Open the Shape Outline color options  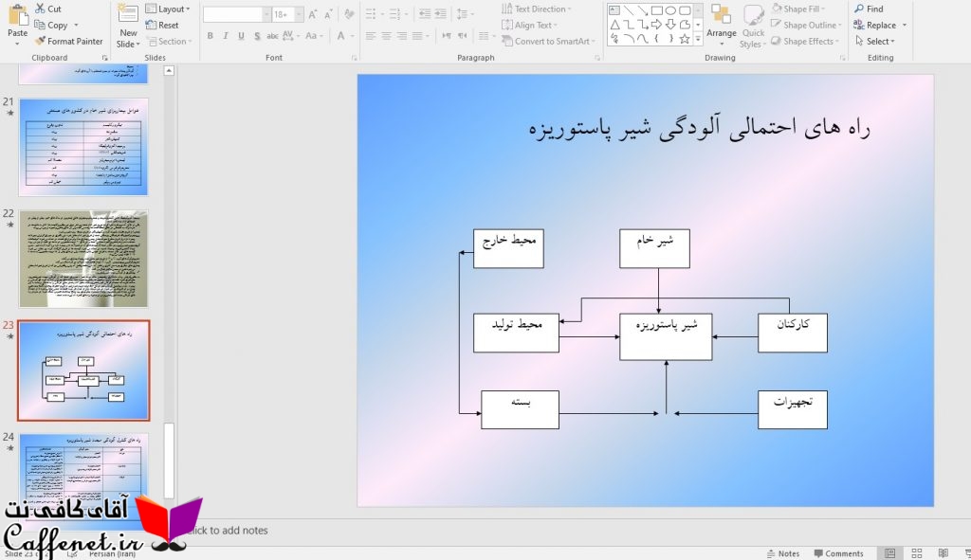807,25
